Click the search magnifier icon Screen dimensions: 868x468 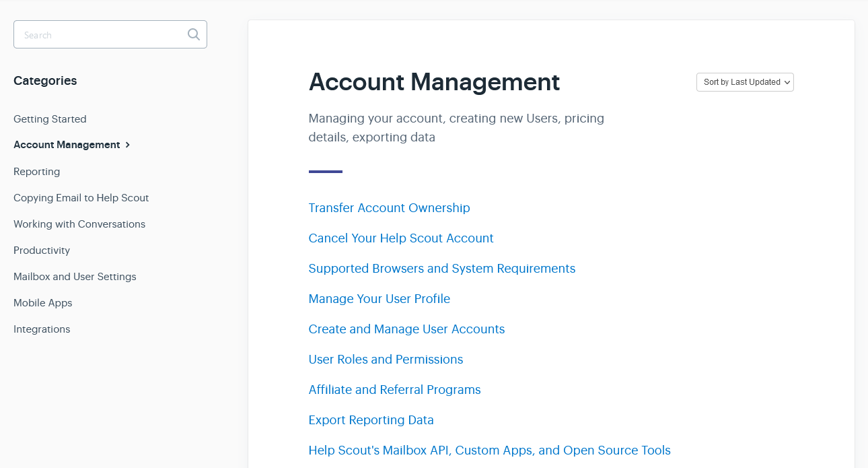click(194, 34)
